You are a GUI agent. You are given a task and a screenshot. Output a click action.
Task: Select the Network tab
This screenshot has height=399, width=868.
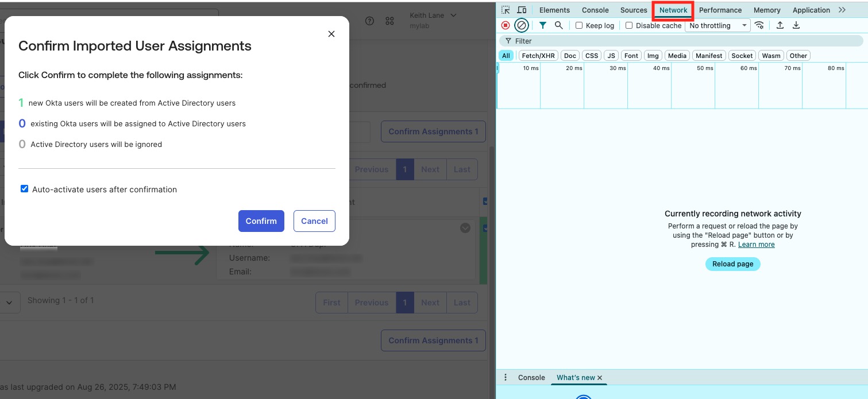coord(673,10)
